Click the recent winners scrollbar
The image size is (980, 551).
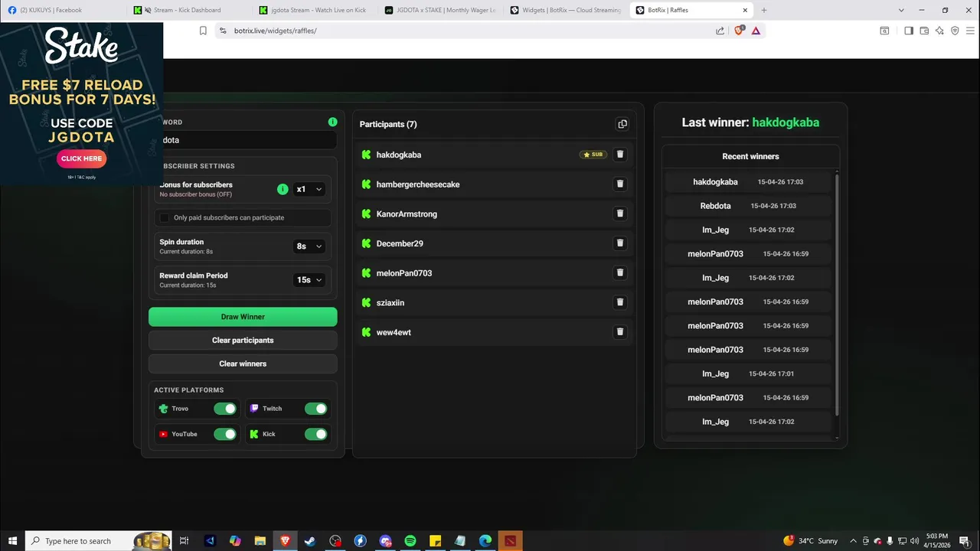coord(836,295)
